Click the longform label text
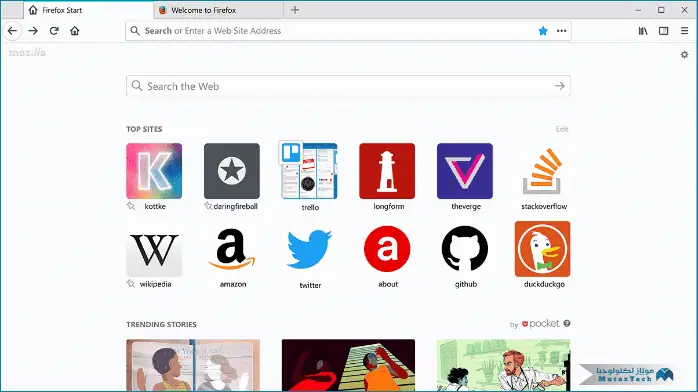Screen dimensions: 698x392 pos(389,206)
